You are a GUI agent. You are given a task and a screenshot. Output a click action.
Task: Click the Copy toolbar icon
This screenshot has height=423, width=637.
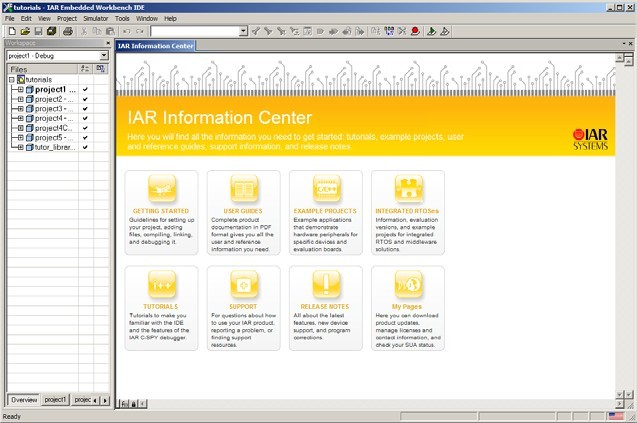(97, 31)
